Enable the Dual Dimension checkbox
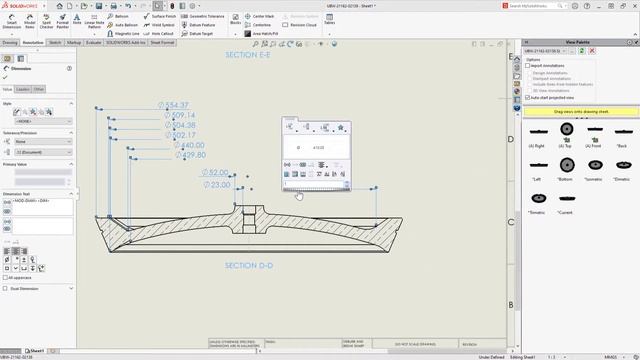640x360 pixels. tap(5, 289)
